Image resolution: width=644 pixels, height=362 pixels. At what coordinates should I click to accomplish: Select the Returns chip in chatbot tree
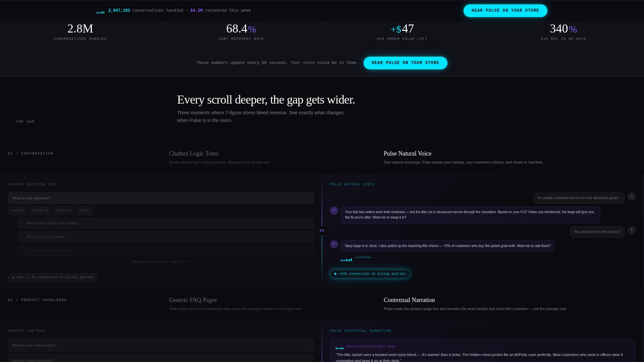[x=64, y=210]
